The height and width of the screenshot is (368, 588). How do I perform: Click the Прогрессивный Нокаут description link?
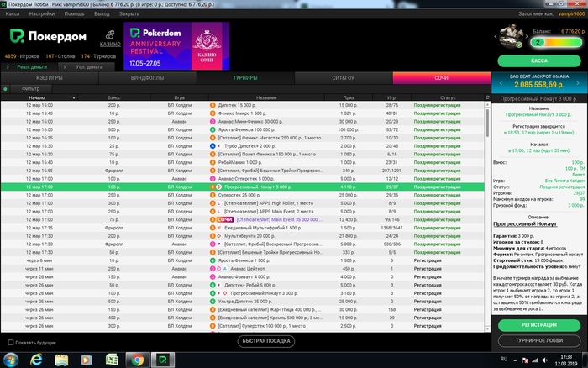point(525,224)
